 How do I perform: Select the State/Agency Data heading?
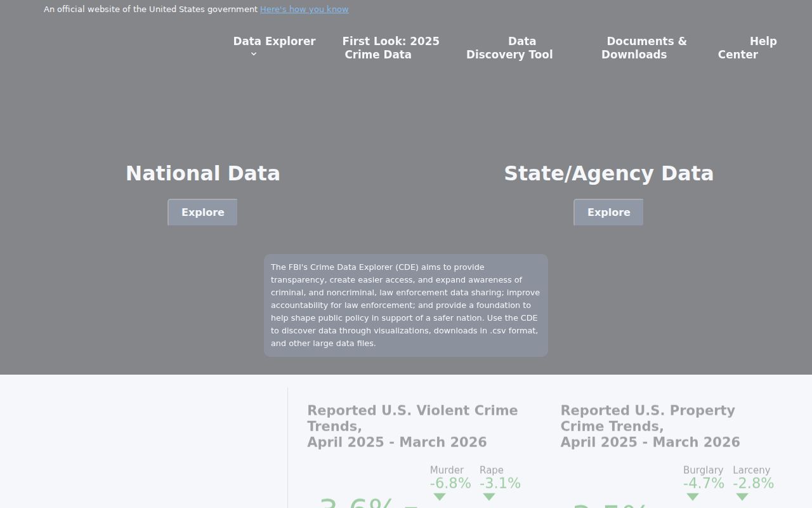click(x=609, y=173)
